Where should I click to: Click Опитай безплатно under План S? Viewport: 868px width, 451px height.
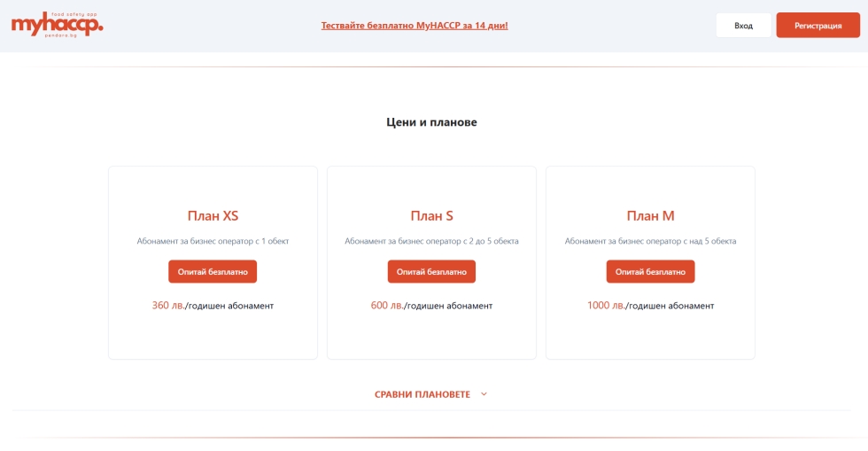click(431, 271)
